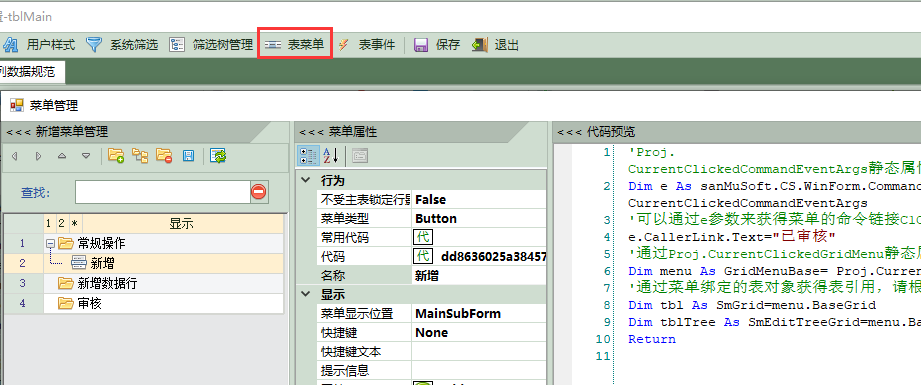The image size is (921, 385).
Task: Collapse the 行为 property category
Action: pos(305,180)
